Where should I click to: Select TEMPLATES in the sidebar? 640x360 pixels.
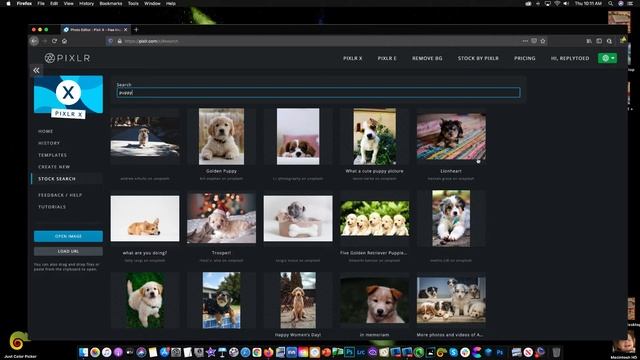click(52, 155)
